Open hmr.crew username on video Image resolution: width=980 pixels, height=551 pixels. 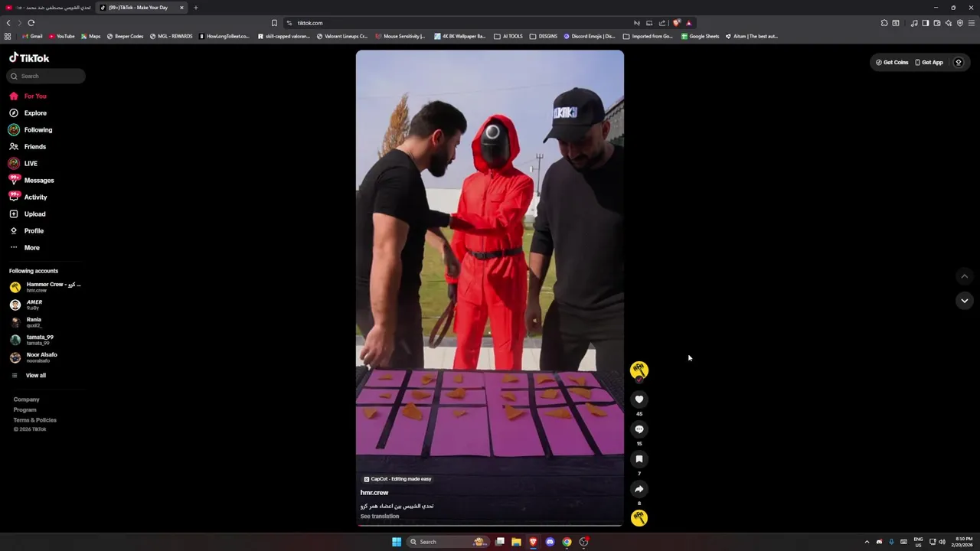374,493
